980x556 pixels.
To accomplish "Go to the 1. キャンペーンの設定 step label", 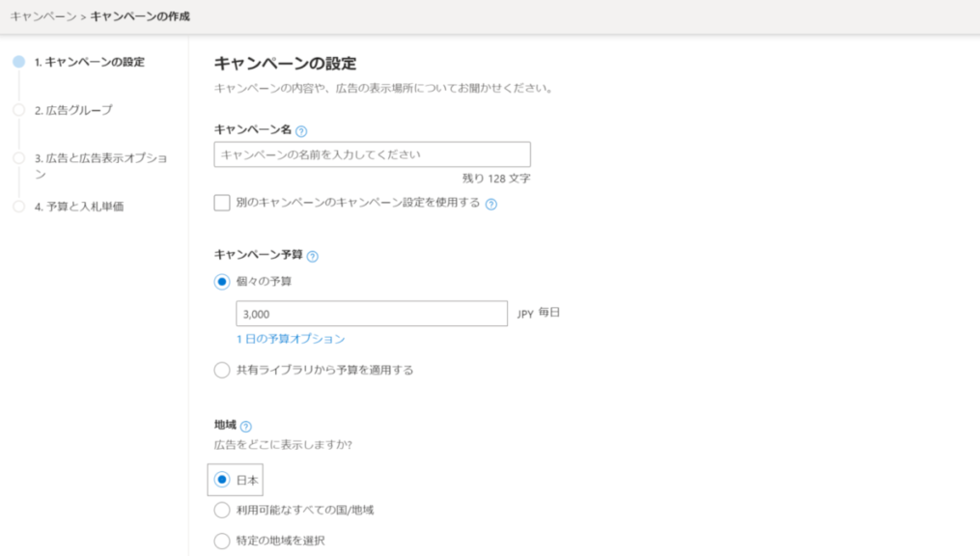I will tap(89, 63).
